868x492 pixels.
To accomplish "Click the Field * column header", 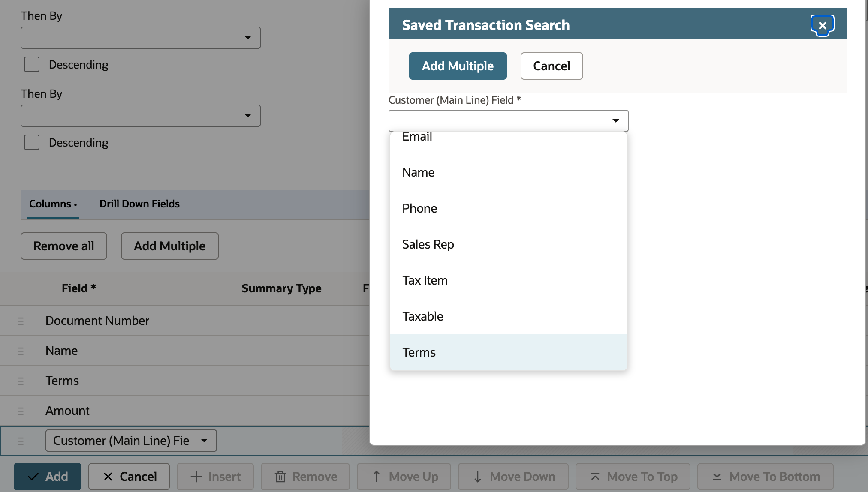I will click(79, 288).
